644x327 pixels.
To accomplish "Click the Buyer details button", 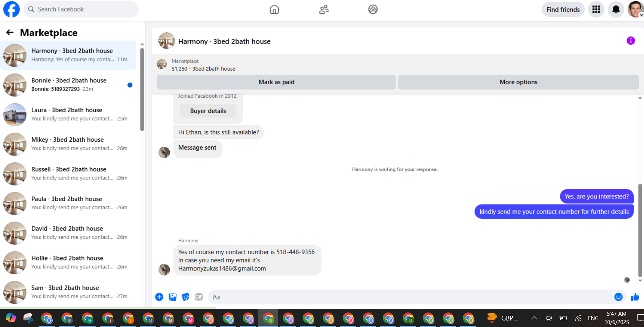I will 208,111.
